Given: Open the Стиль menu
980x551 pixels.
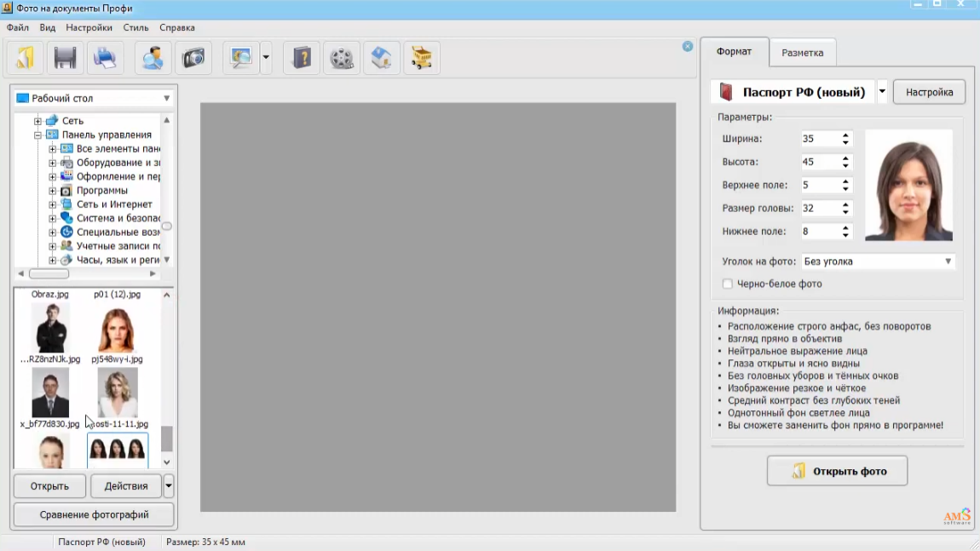Looking at the screenshot, I should [x=135, y=27].
